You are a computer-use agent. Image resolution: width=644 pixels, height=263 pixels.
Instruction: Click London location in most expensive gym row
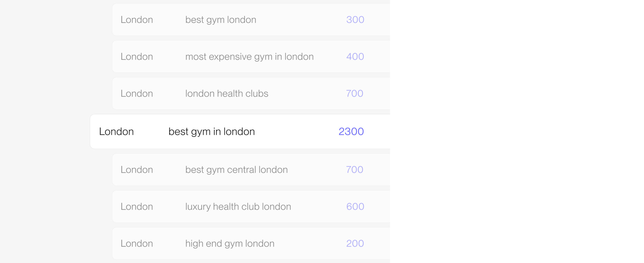137,57
